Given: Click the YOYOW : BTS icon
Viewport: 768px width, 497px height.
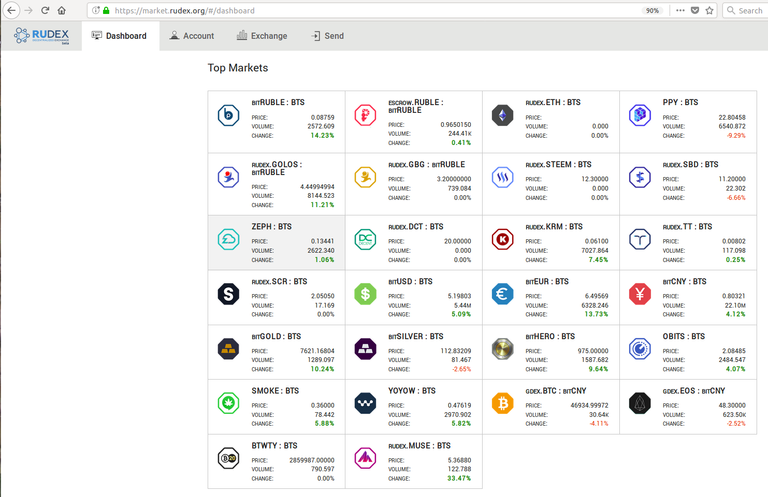Looking at the screenshot, I should 365,403.
